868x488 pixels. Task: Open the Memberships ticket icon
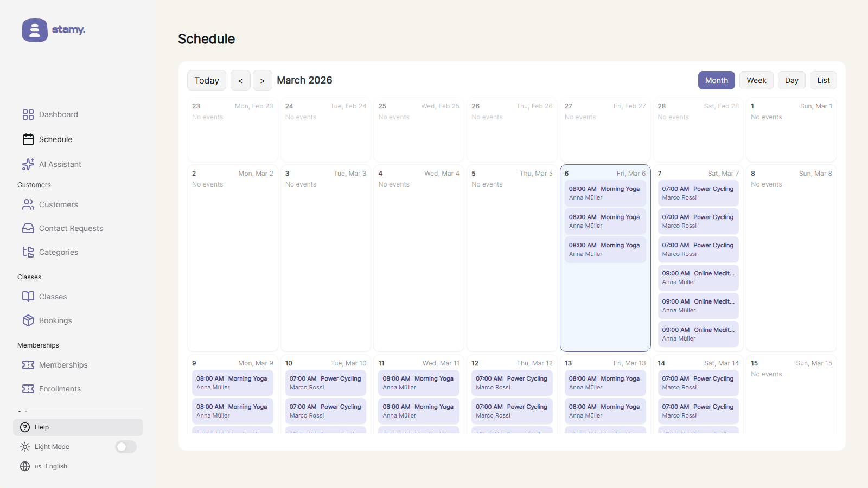pos(28,365)
